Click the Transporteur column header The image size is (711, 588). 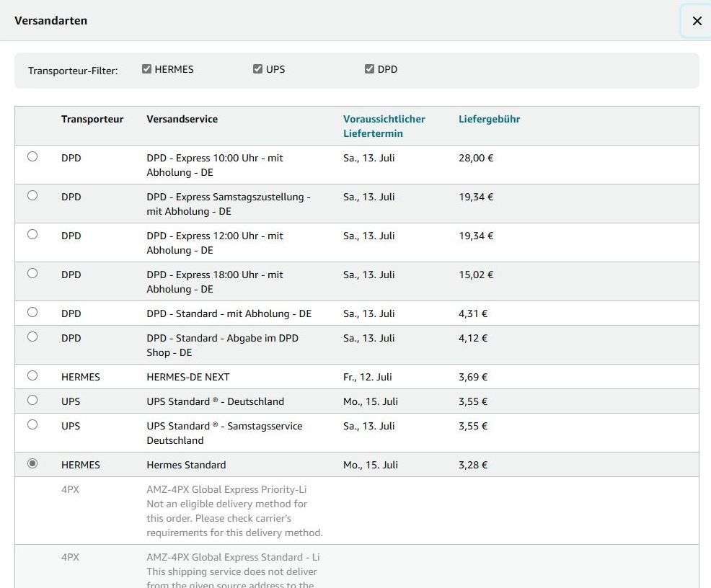(x=92, y=119)
